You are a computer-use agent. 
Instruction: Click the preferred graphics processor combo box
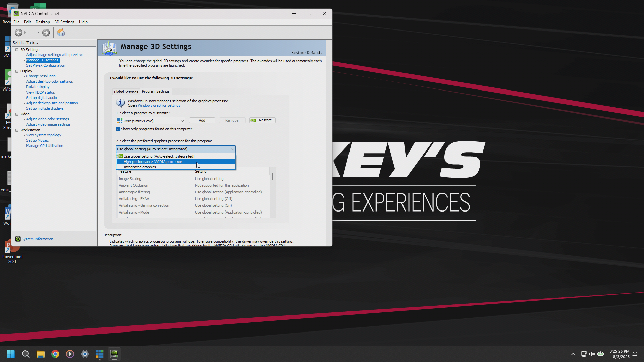pyautogui.click(x=176, y=149)
